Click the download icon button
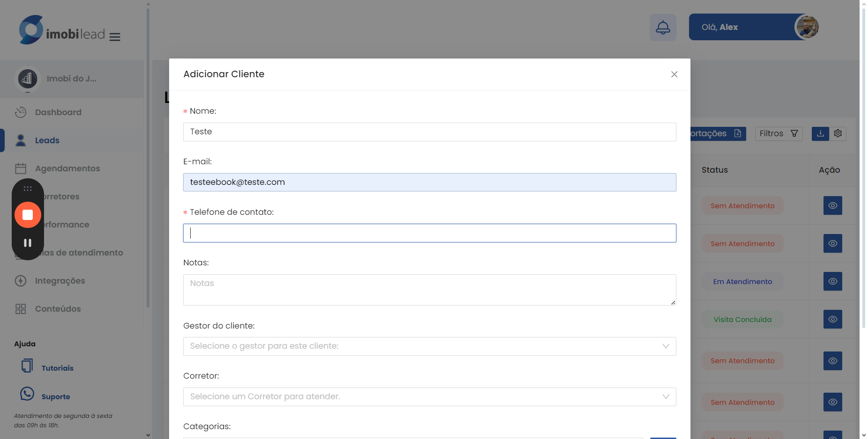 (820, 134)
